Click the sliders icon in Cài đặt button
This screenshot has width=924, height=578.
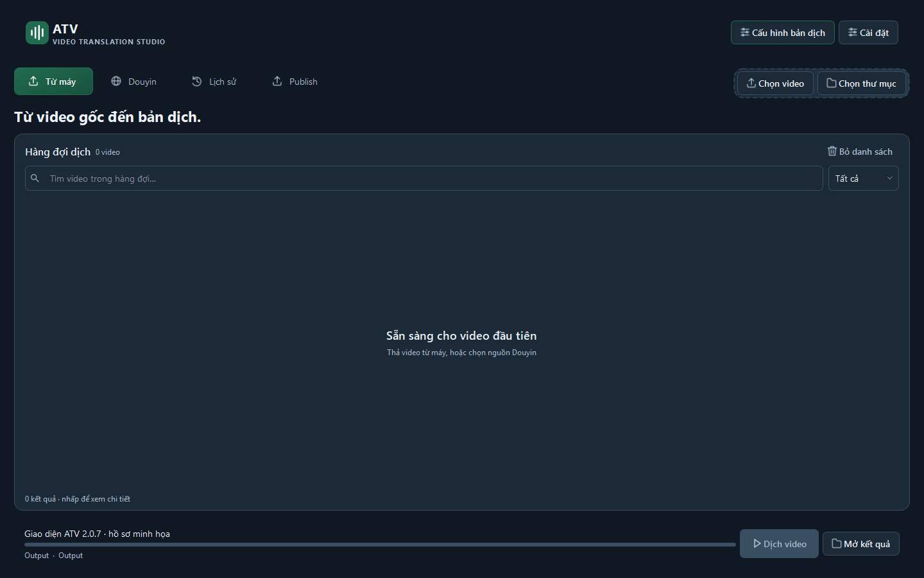pyautogui.click(x=853, y=32)
